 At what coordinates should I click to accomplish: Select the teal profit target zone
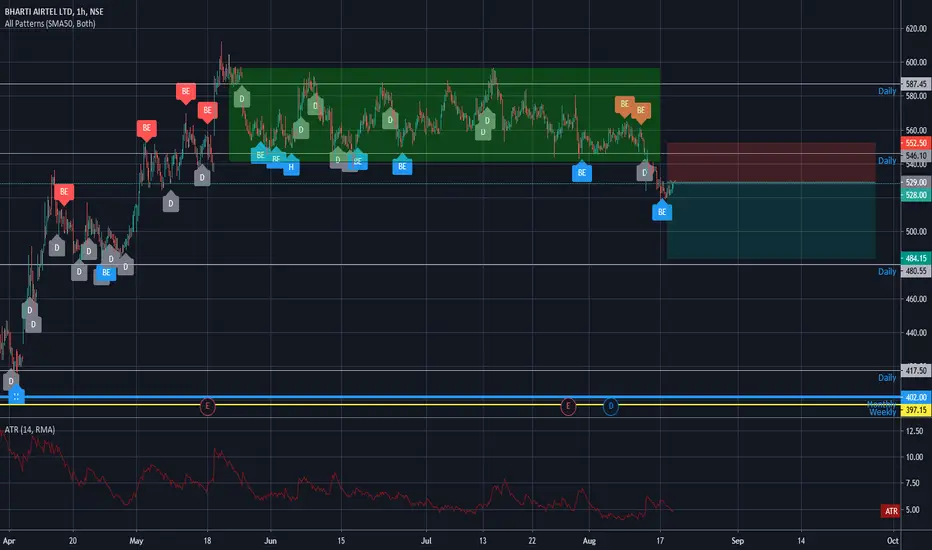coord(771,221)
